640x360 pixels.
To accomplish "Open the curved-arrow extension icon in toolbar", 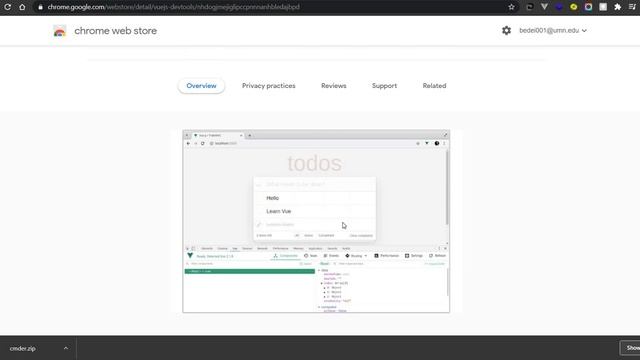I will [529, 7].
